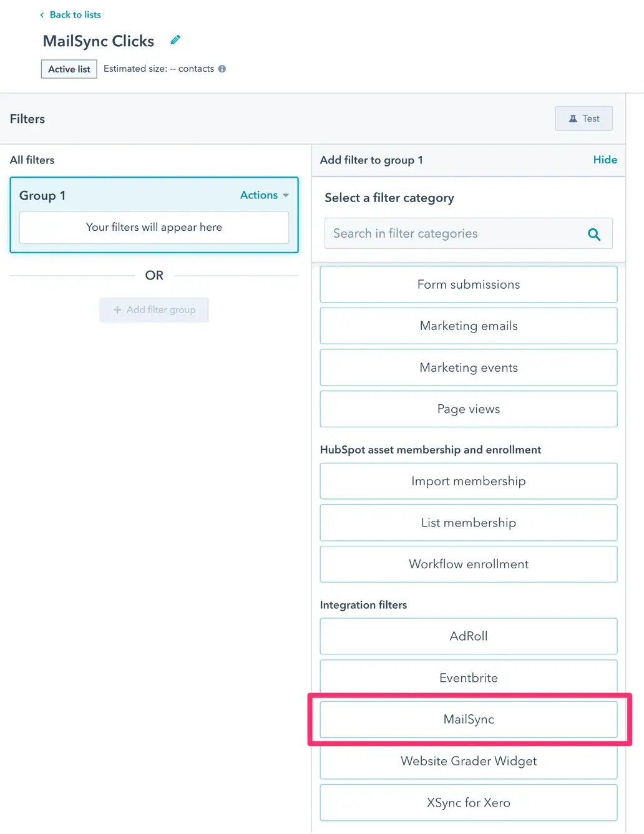644x834 pixels.
Task: Open the Group 1 Actions dropdown
Action: 264,195
